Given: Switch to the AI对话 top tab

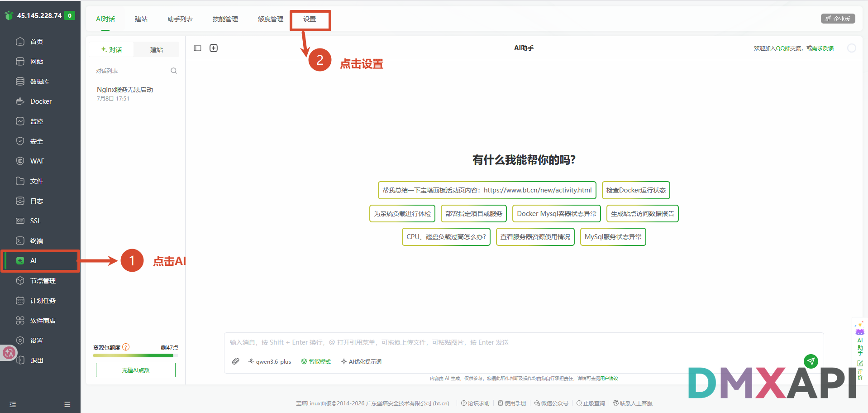Looking at the screenshot, I should coord(105,19).
